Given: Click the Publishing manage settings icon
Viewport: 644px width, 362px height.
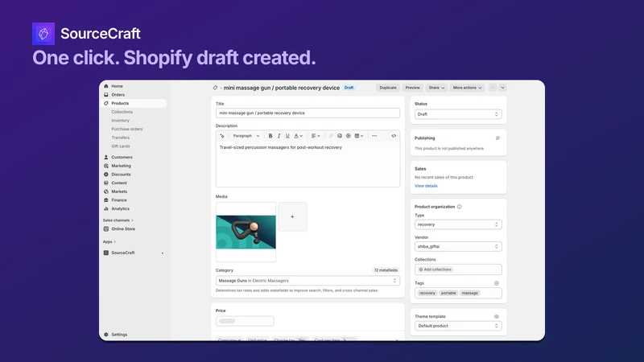Looking at the screenshot, I should tap(497, 138).
